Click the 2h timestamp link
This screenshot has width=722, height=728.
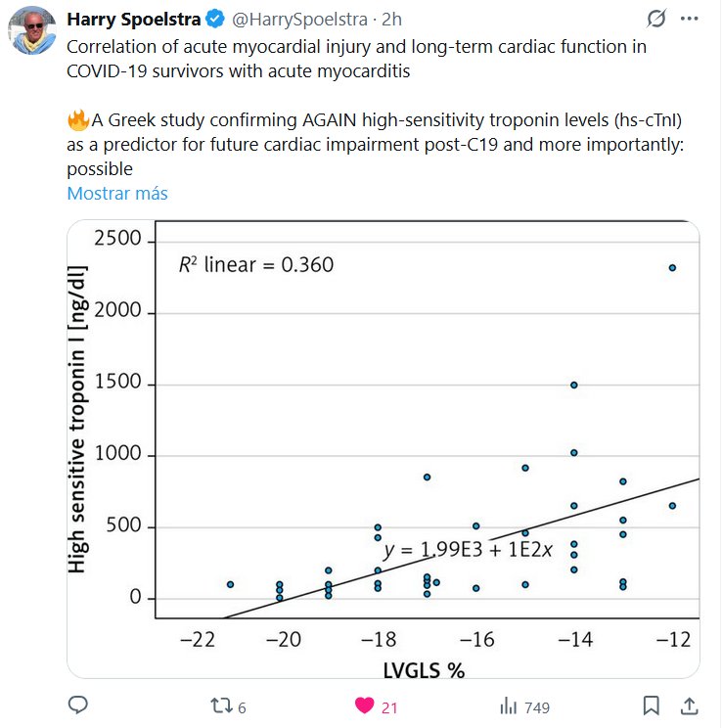[x=391, y=20]
